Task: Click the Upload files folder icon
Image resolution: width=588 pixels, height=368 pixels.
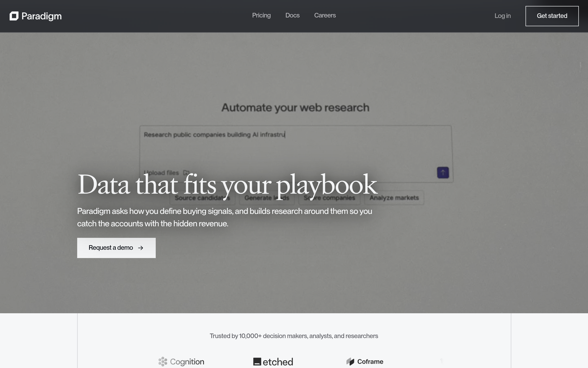Action: coord(186,172)
